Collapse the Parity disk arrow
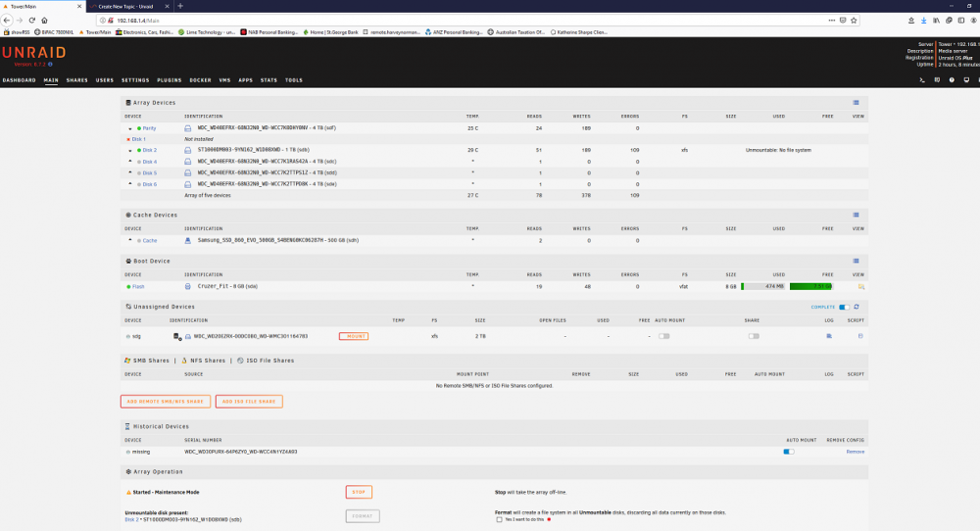Screen dimensions: 980x531 [x=130, y=128]
